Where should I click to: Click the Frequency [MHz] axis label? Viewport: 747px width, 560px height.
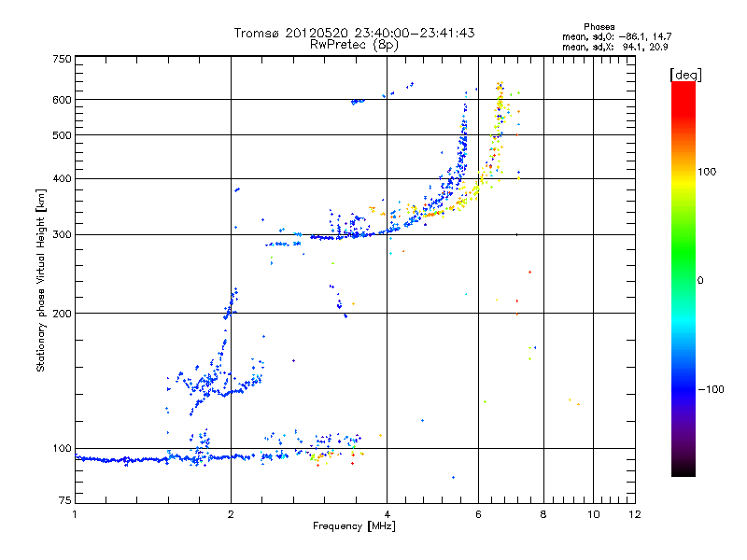coord(354,526)
